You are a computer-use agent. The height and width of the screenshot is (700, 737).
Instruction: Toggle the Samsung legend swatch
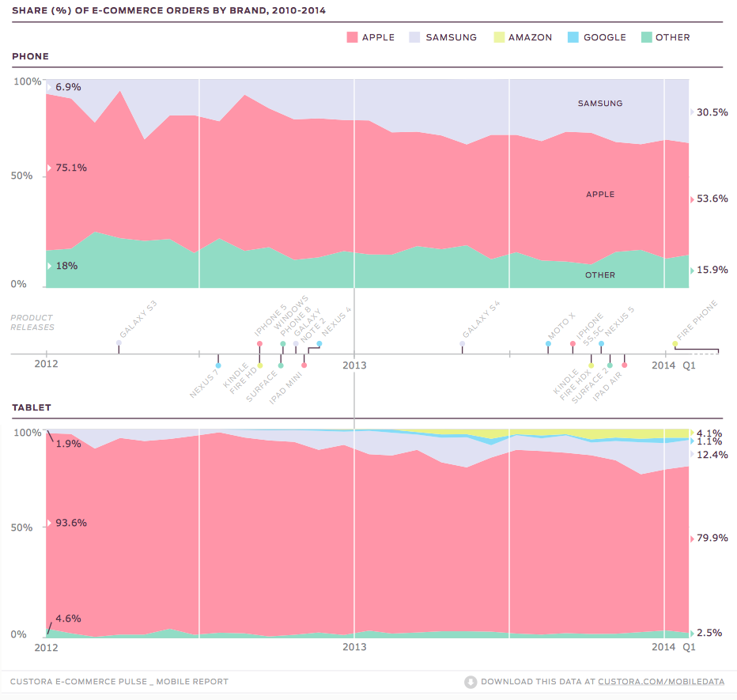[415, 37]
